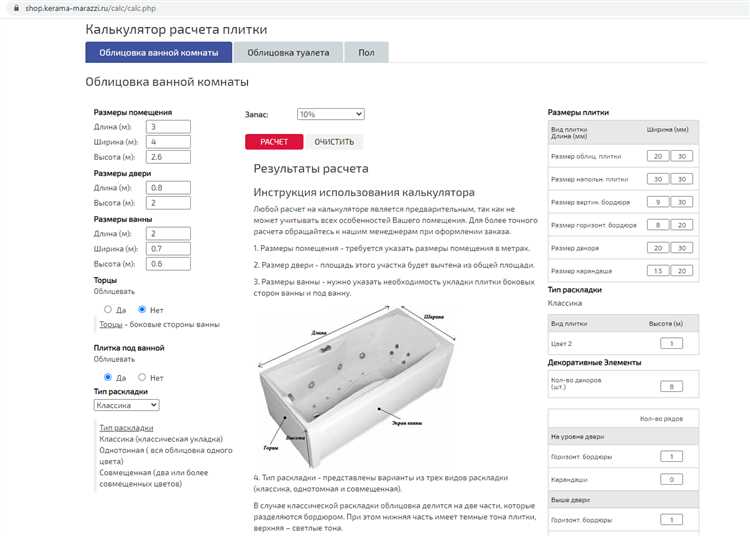The height and width of the screenshot is (536, 750).
Task: Select the bath Ширина field showing 0.7
Action: click(167, 249)
